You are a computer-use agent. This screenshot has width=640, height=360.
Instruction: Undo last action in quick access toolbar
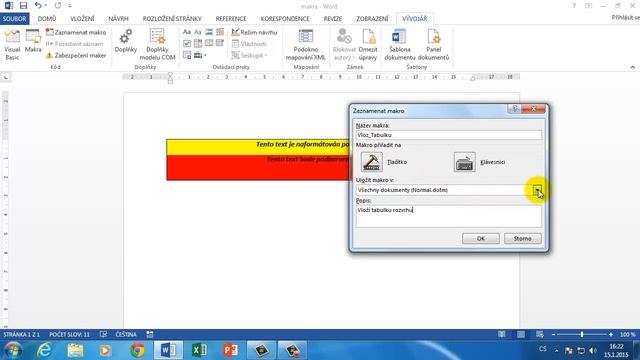click(x=38, y=6)
